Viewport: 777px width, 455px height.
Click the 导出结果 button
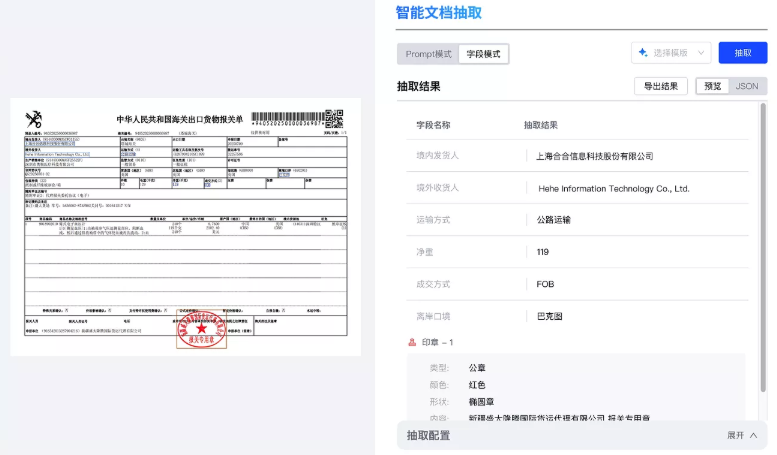[661, 86]
